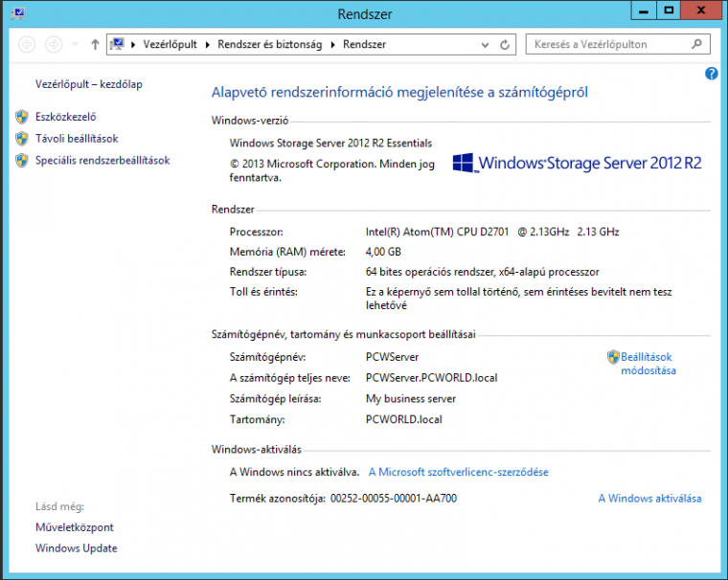Screen dimensions: 728x580
Task: Open Műveletközpont link
Action: (75, 527)
